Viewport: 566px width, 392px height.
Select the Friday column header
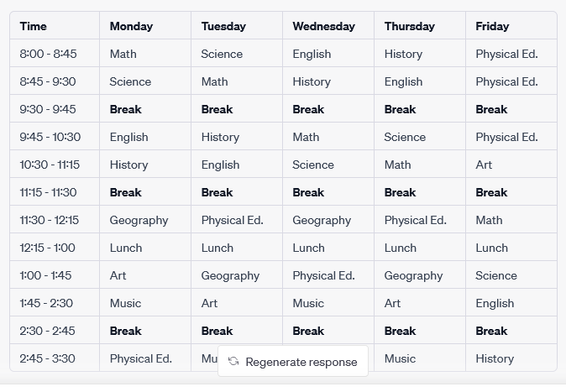click(492, 26)
